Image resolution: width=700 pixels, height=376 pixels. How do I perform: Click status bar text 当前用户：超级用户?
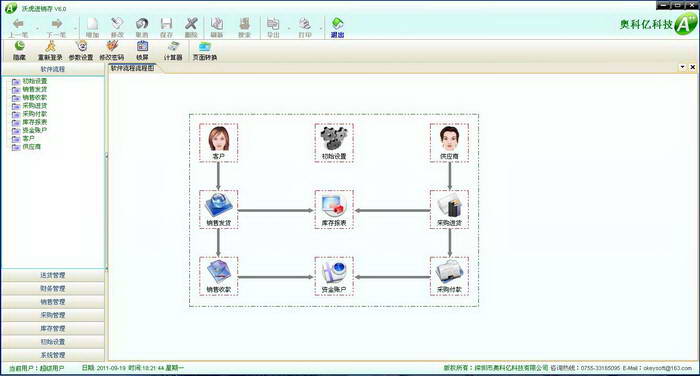(x=37, y=368)
